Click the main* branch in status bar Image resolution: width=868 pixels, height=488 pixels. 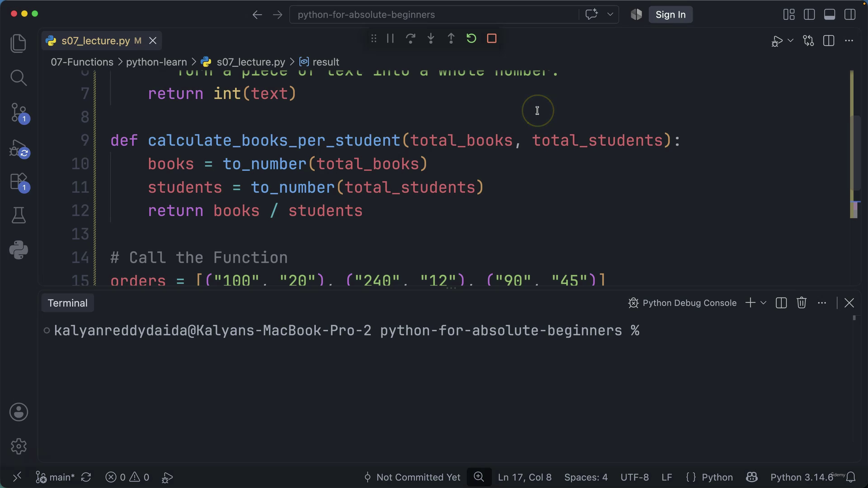click(55, 477)
